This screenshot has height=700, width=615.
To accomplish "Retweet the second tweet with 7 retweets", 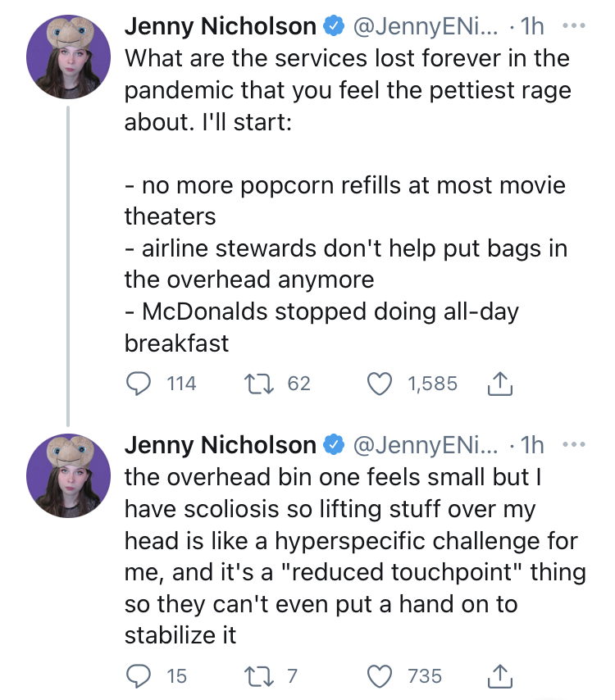I will click(x=259, y=676).
